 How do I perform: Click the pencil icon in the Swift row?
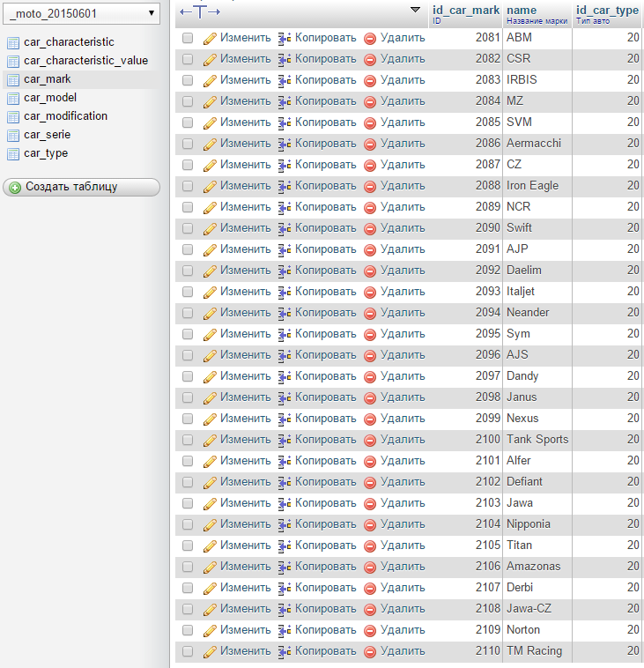pos(210,229)
